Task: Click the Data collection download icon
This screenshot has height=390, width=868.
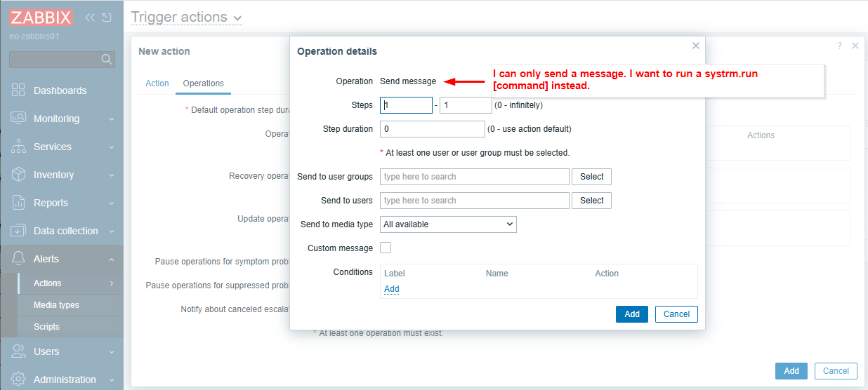Action: click(x=19, y=231)
